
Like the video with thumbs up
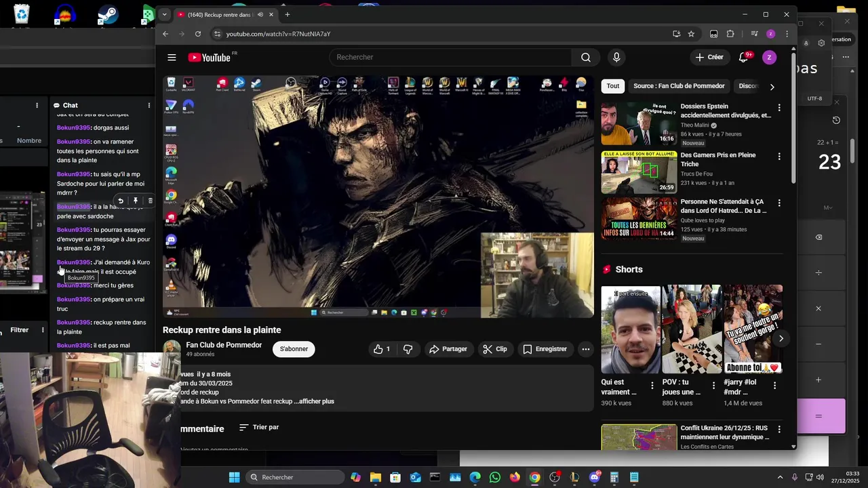381,349
